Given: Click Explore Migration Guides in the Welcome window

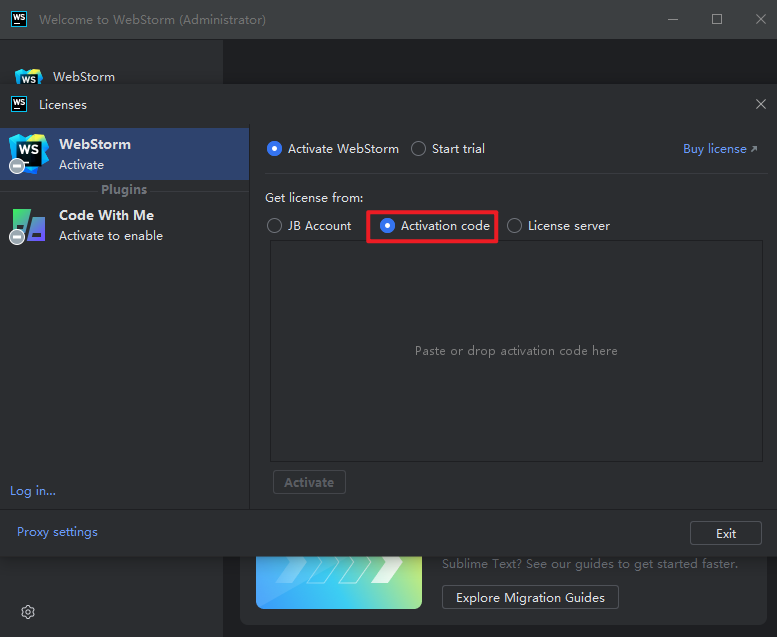Looking at the screenshot, I should coord(530,597).
